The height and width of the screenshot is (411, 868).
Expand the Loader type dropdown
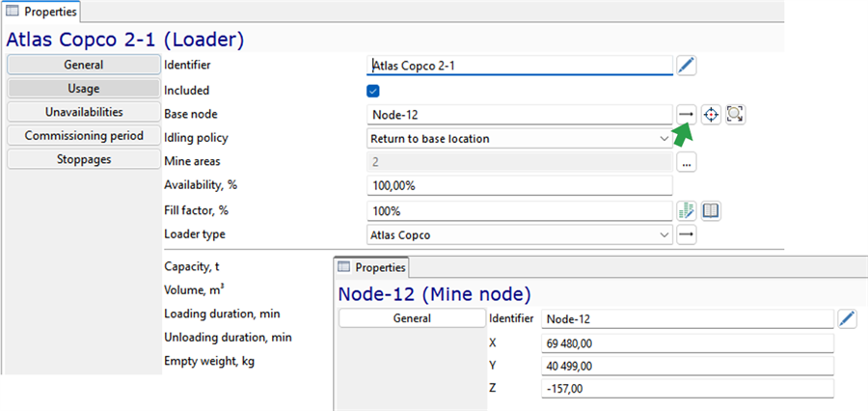pos(520,234)
